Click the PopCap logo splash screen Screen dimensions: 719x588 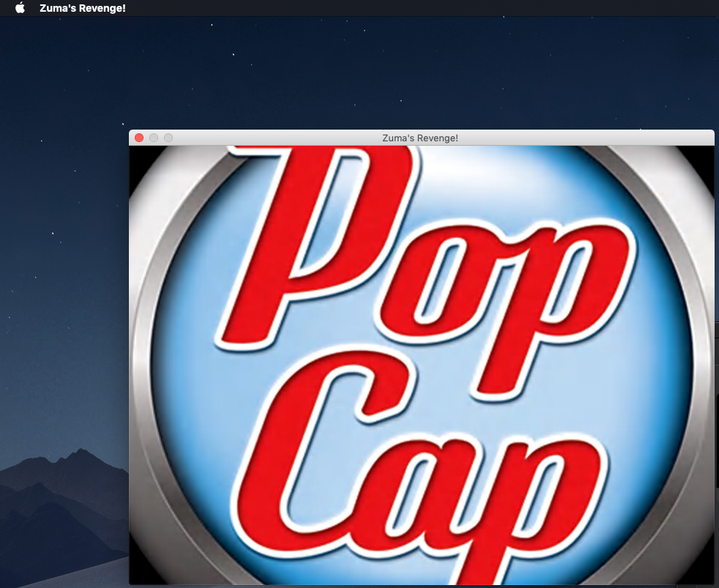[x=422, y=365]
